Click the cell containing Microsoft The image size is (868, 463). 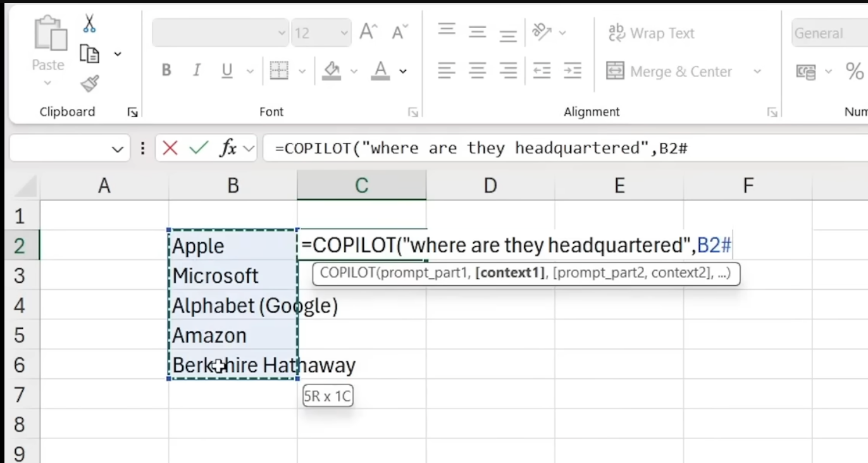click(233, 275)
